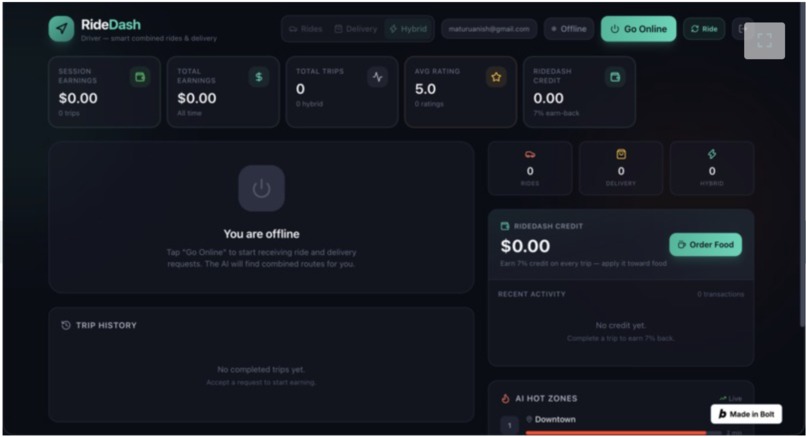Viewport: 806px width, 437px height.
Task: Click the Order Food button
Action: (x=705, y=245)
